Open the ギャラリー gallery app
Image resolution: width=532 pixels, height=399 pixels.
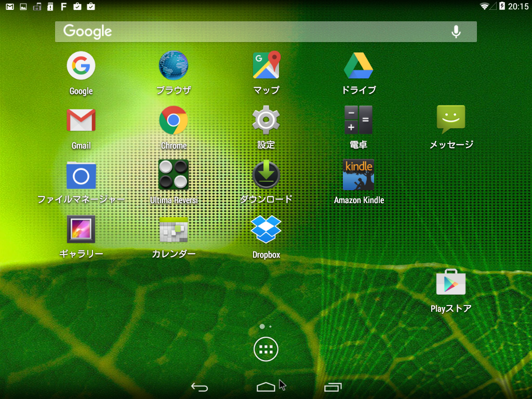point(81,229)
